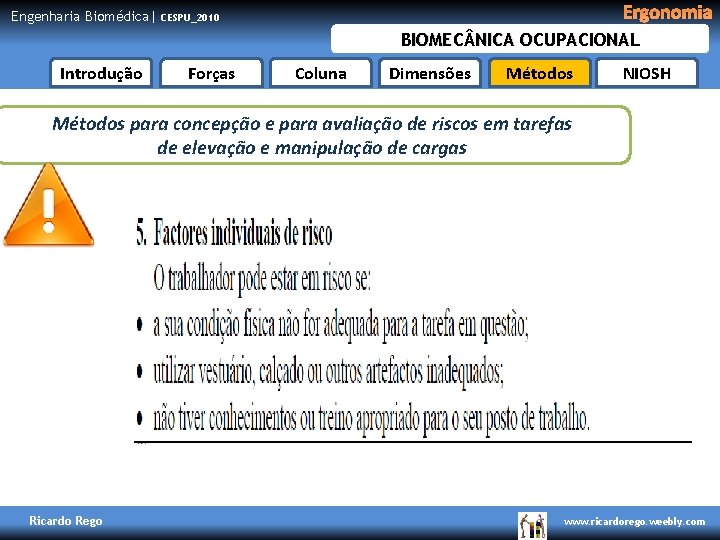This screenshot has width=720, height=540.
Task: Go to the Dimensões tab
Action: click(430, 73)
